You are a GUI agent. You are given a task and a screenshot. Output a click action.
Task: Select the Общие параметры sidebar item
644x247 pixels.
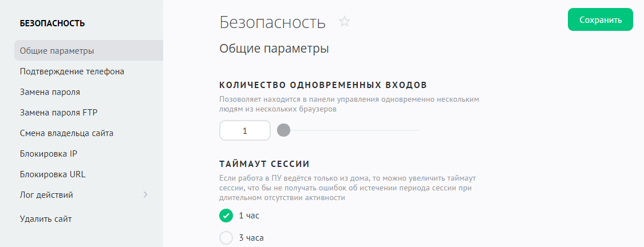click(x=57, y=51)
